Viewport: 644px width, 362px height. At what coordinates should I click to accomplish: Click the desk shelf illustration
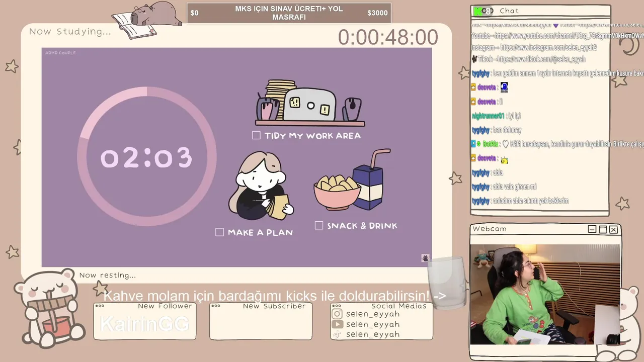(310, 103)
